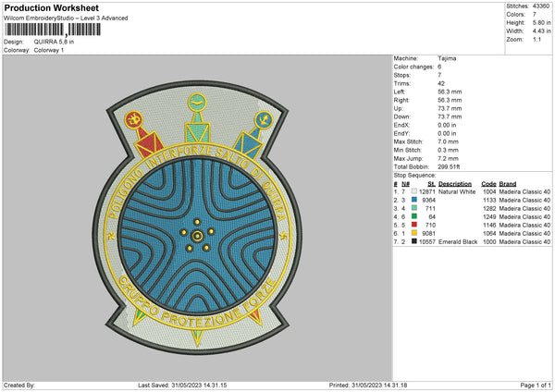555x392 pixels.
Task: Click the 'Code' column header
Action: (x=488, y=184)
